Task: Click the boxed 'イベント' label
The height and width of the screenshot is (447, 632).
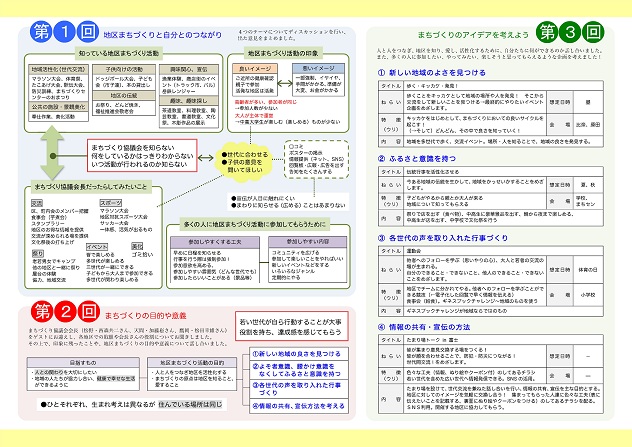Action: point(97,247)
